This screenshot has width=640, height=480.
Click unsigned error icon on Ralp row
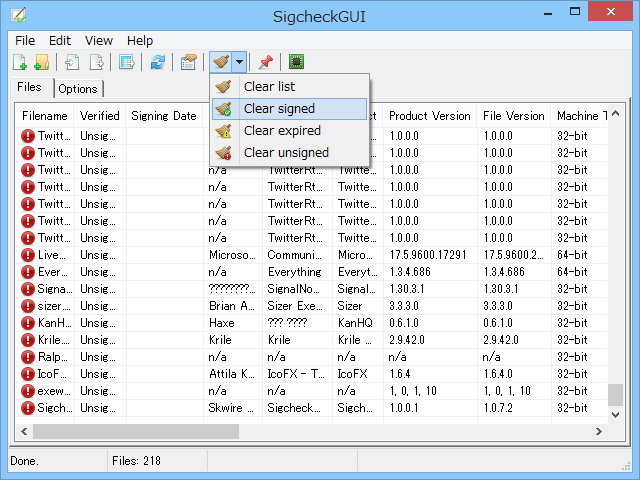pos(28,357)
